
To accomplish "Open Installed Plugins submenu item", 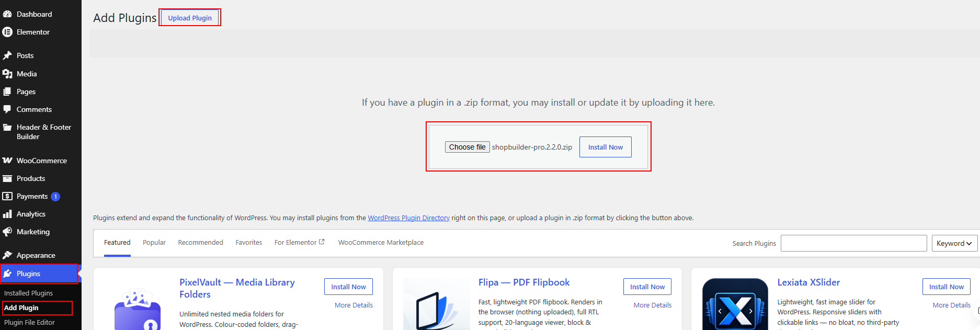I will (28, 293).
